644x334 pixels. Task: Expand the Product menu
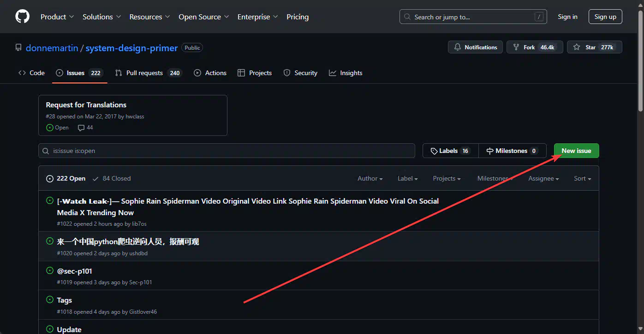pos(57,17)
